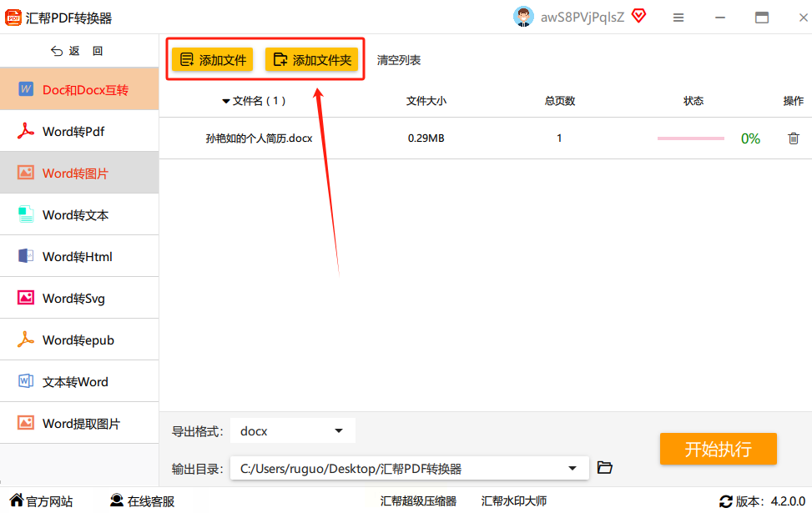This screenshot has width=812, height=513.
Task: Expand the 输出目录 path dropdown arrow
Action: [x=572, y=468]
